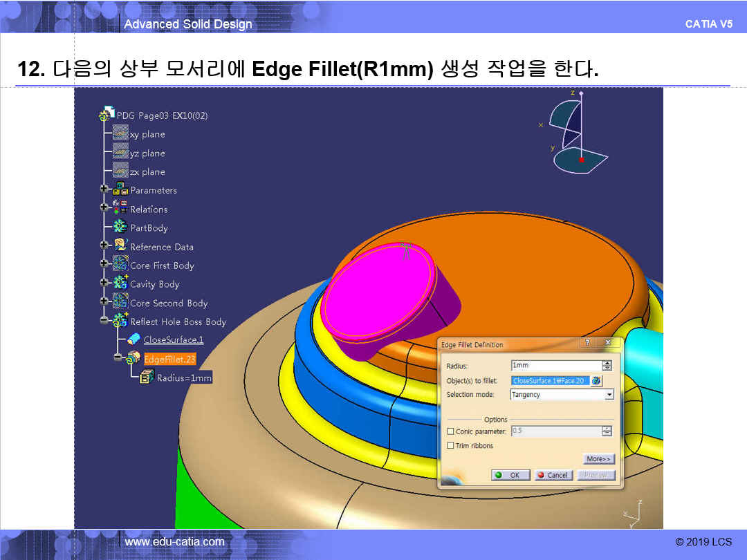747x560 pixels.
Task: Check the Trim ribbons option
Action: point(451,446)
